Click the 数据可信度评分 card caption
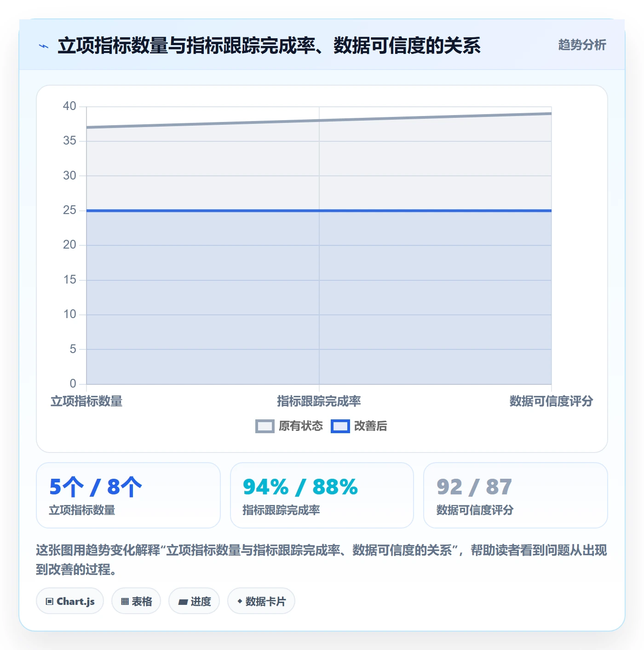The image size is (644, 650). pos(475,510)
